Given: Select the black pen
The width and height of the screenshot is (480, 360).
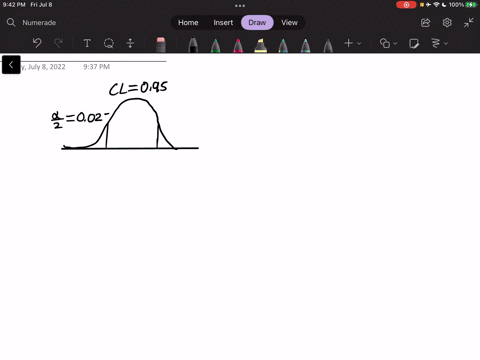Looking at the screenshot, I should [x=193, y=45].
